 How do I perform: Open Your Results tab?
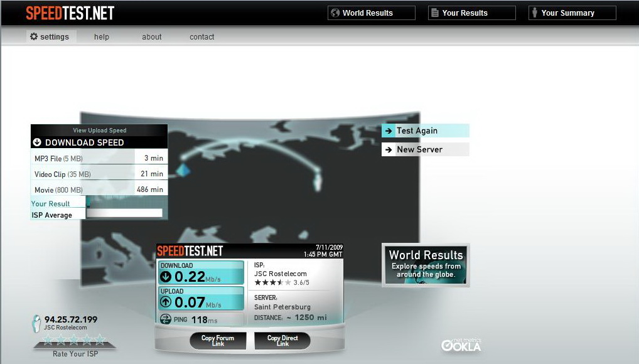click(x=471, y=13)
